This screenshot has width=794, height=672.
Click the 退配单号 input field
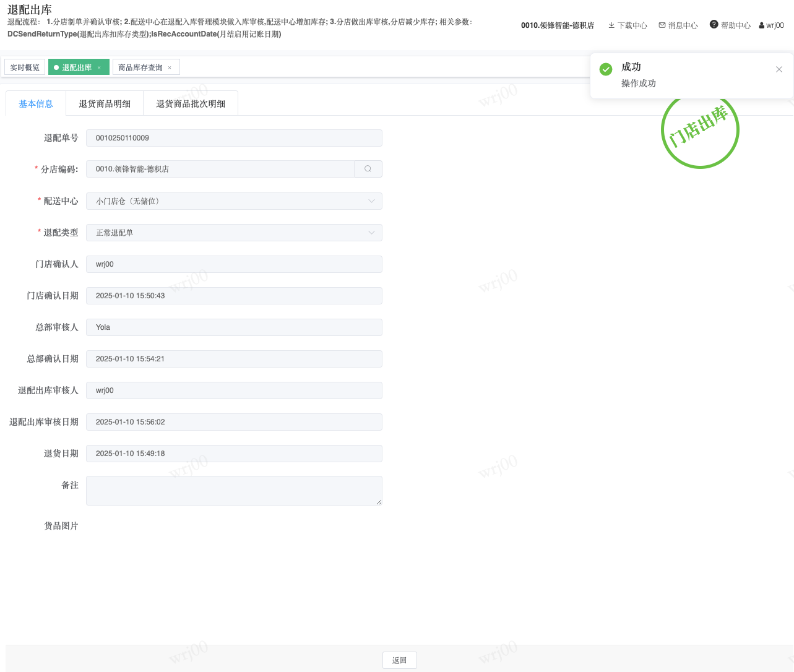click(234, 138)
